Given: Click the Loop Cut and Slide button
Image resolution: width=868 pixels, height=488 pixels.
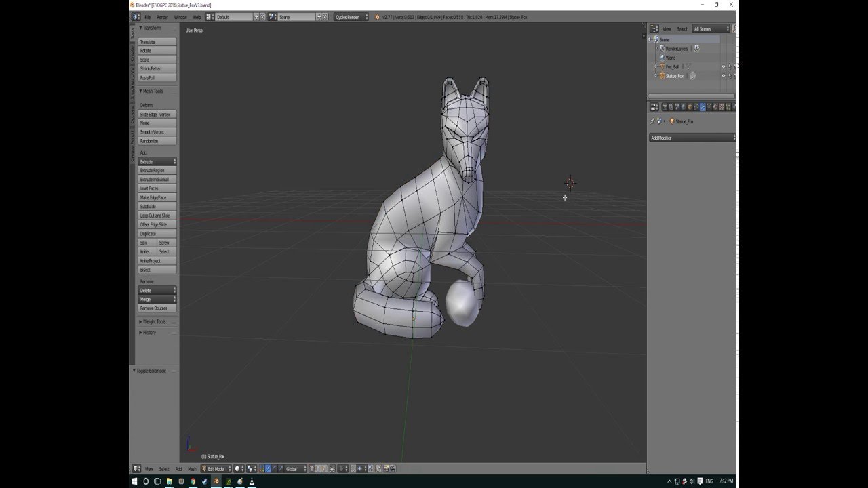Looking at the screenshot, I should (157, 216).
